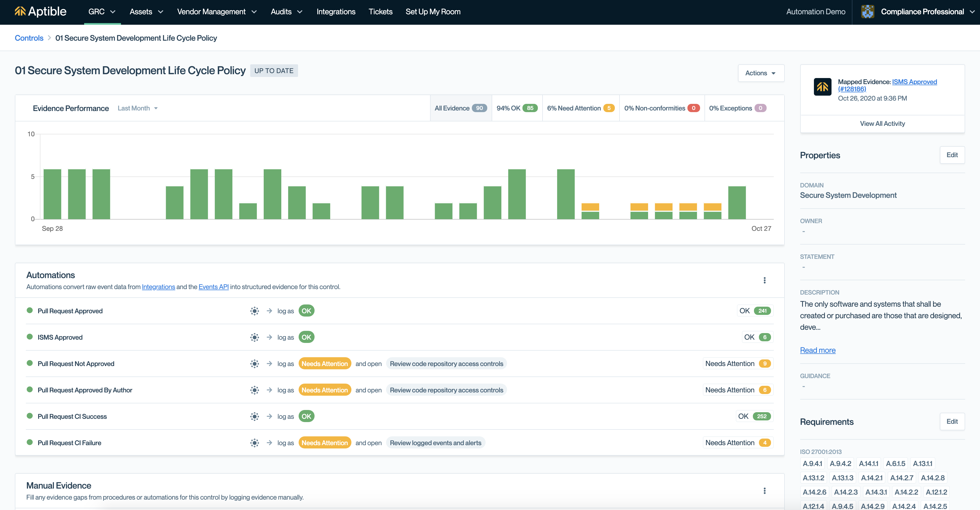Click the Read more description link

point(817,350)
